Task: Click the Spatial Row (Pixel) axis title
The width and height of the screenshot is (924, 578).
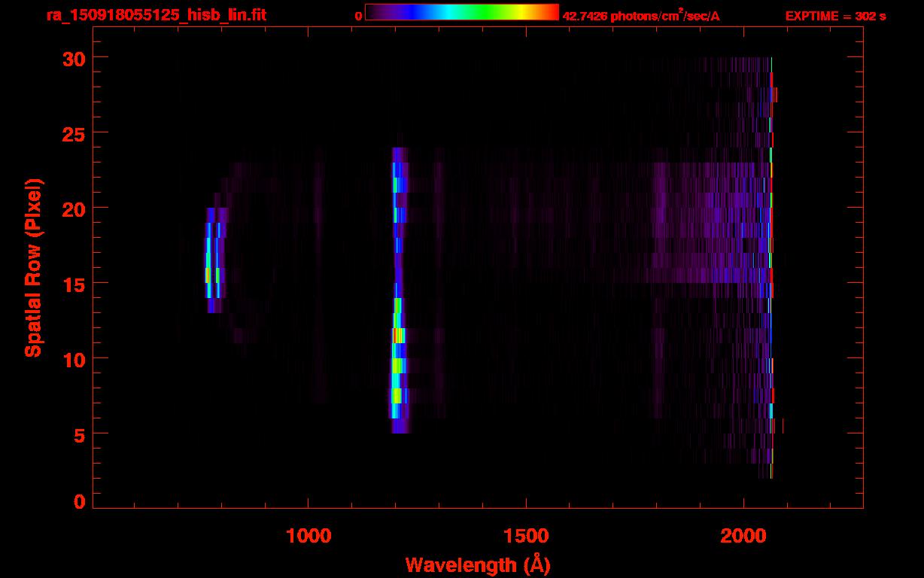Action: 33,267
